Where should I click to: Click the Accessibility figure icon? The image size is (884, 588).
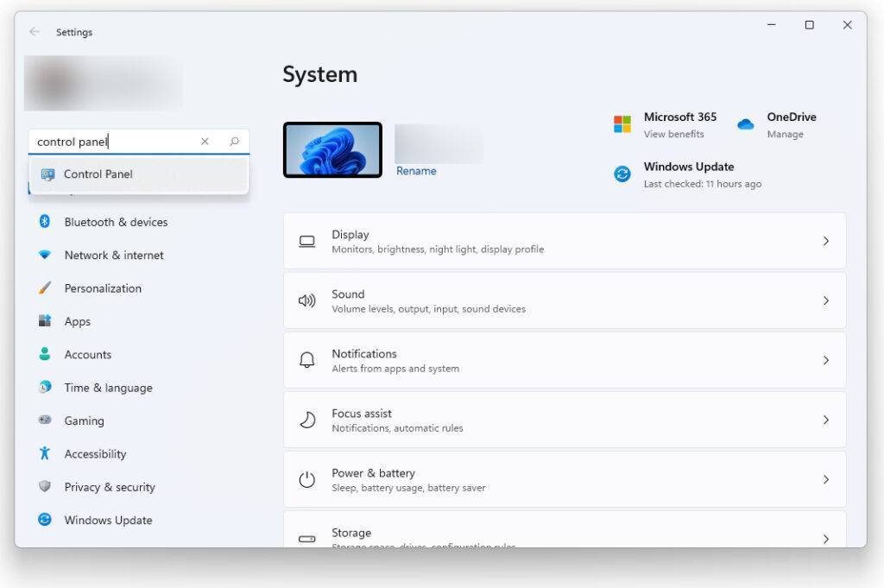[45, 453]
